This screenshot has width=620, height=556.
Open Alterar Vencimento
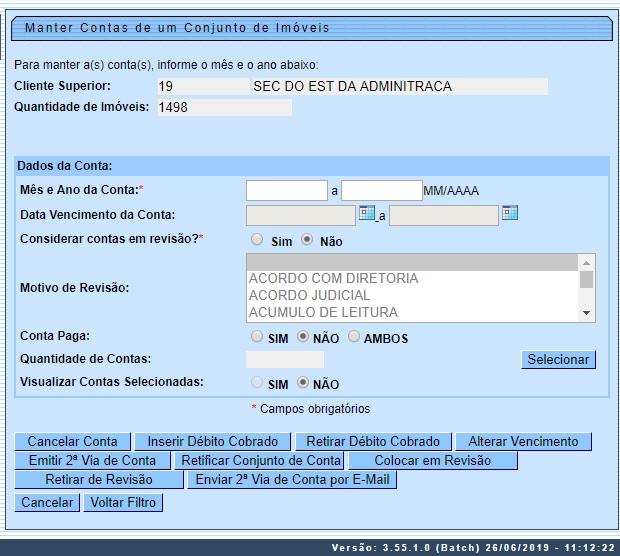pyautogui.click(x=523, y=441)
